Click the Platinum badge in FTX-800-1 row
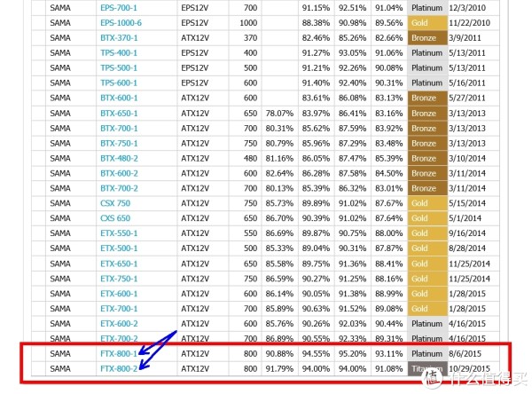Image resolution: width=532 pixels, height=394 pixels. pos(427,353)
